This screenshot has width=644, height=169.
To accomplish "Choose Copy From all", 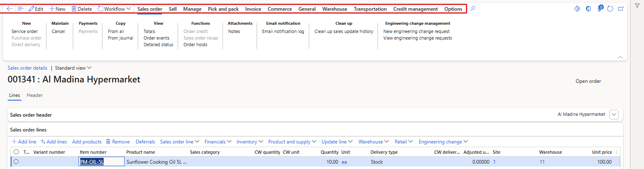I will coord(116,31).
